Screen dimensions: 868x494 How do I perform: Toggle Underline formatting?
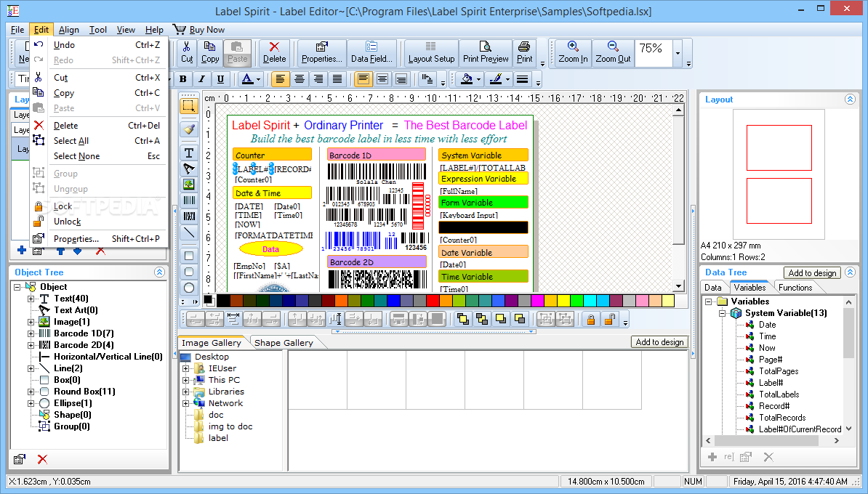pos(221,79)
